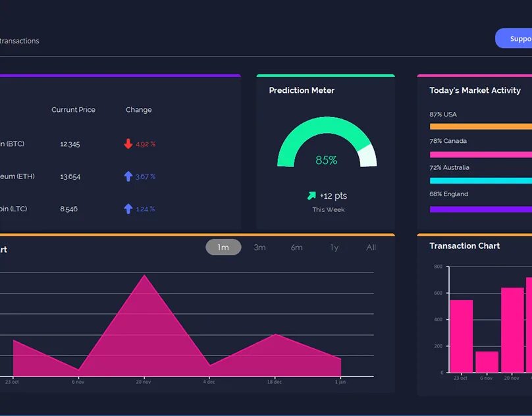Screen dimensions: 532x416
Task: Select the 1y time range
Action: tap(334, 247)
